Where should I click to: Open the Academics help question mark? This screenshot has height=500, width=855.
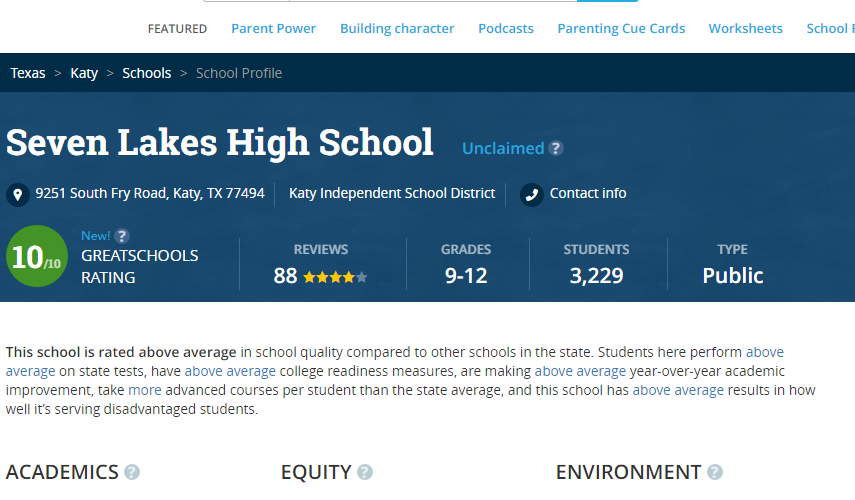coord(132,472)
